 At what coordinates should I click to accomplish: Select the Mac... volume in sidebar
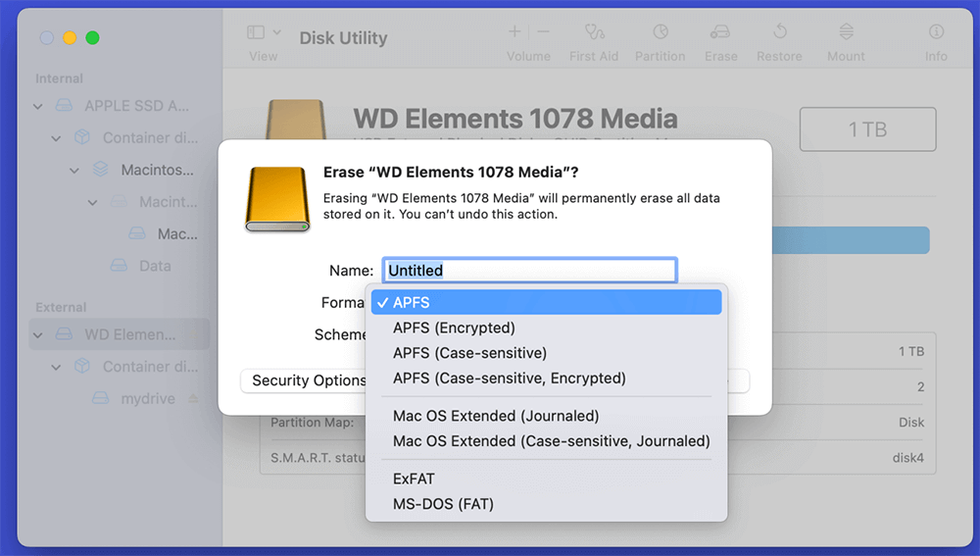click(119, 234)
